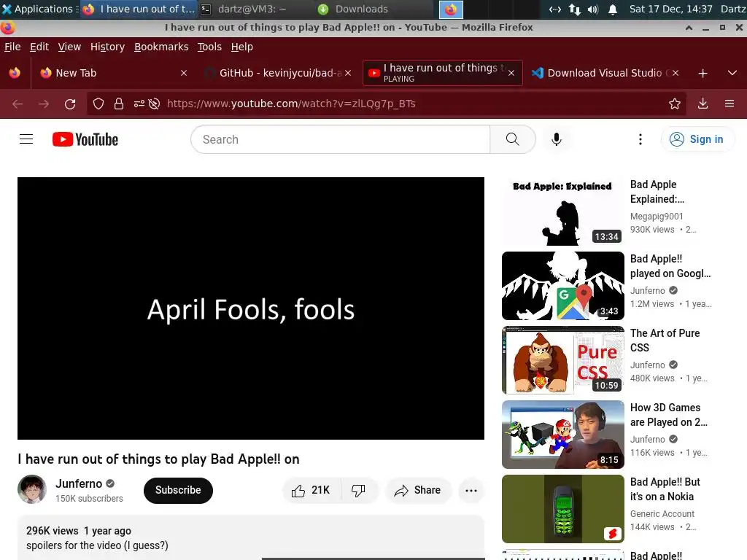Click Bad Apple But it's on a Nokia title

click(665, 489)
